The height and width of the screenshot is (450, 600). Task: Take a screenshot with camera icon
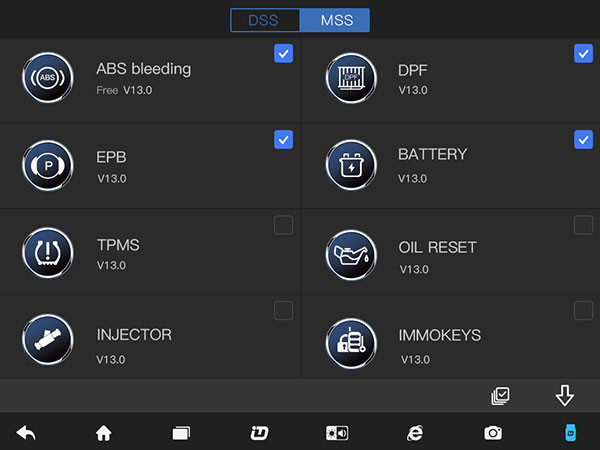[x=493, y=433]
